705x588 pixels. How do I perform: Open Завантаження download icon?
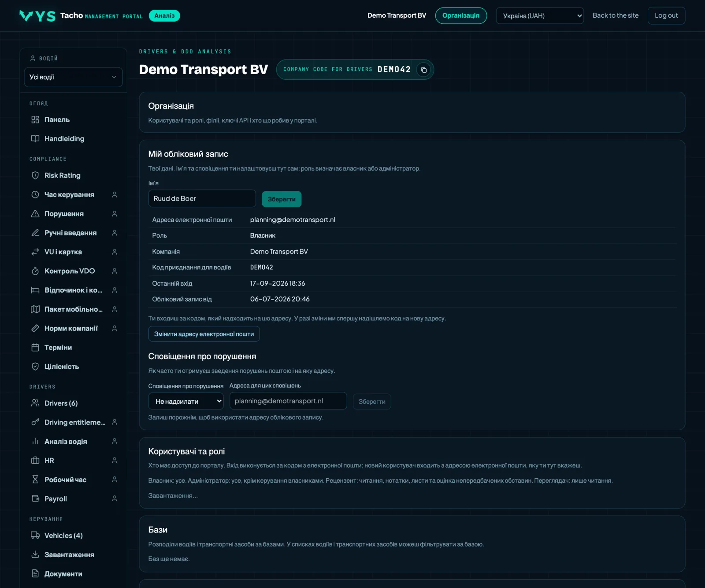[x=35, y=555]
